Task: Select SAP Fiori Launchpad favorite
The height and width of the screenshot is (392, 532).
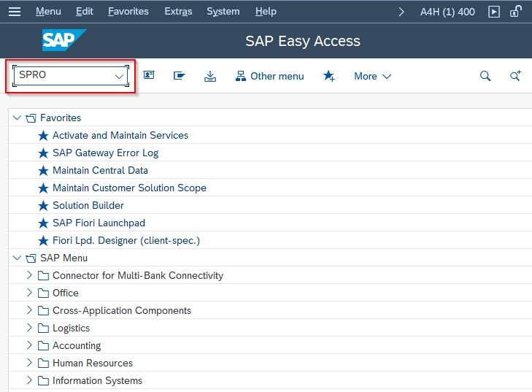Action: point(99,223)
